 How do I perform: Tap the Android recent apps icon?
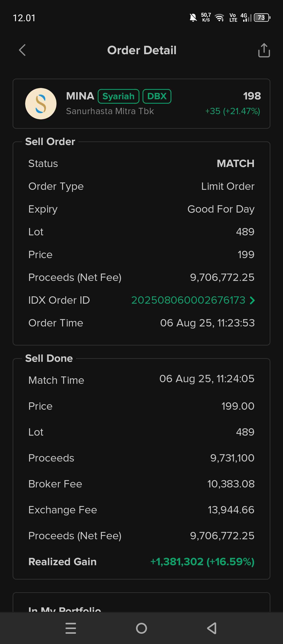click(71, 628)
